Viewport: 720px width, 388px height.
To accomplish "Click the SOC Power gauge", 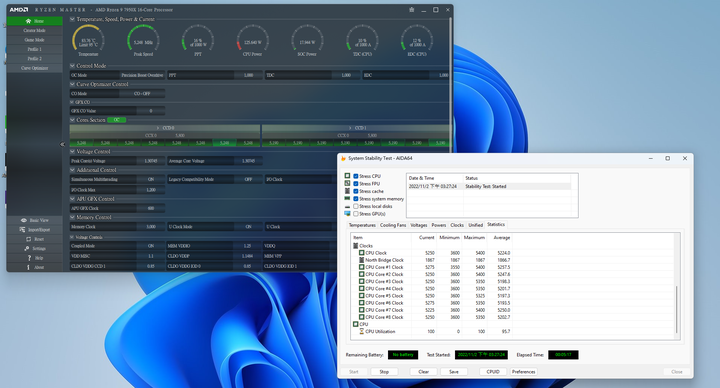I will 307,40.
